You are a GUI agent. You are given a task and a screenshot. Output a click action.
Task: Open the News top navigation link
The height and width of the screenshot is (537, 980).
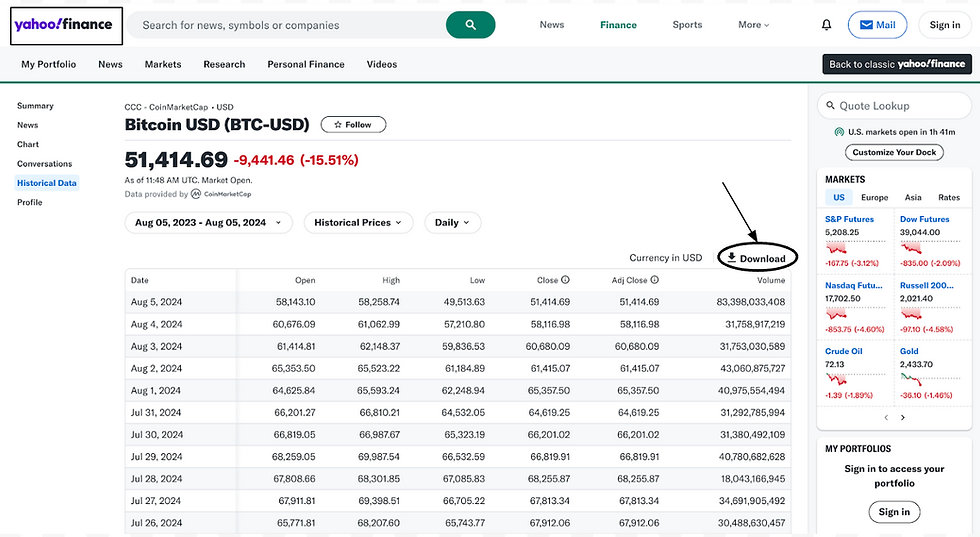pos(552,25)
